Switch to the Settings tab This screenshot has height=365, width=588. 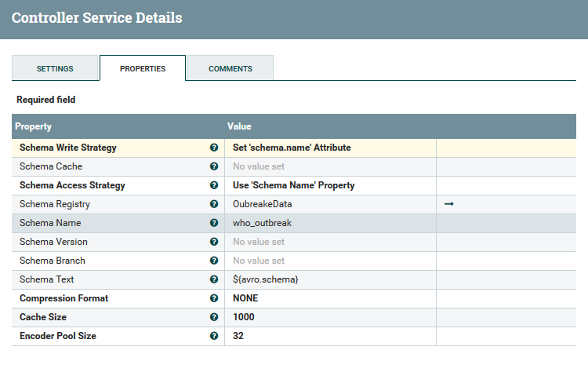(x=55, y=68)
